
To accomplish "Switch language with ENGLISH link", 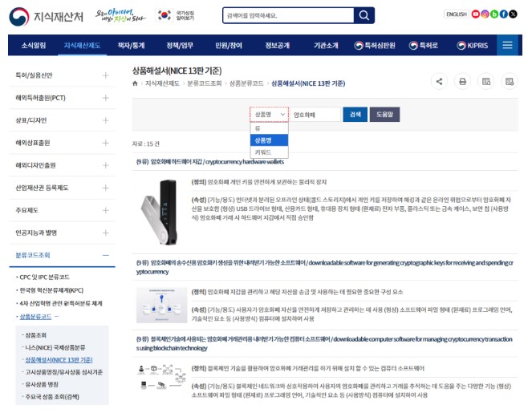I will (455, 14).
